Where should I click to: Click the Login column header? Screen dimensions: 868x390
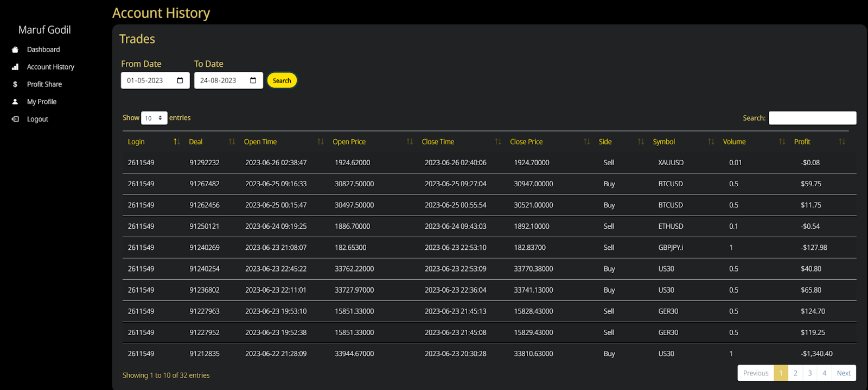tap(136, 142)
